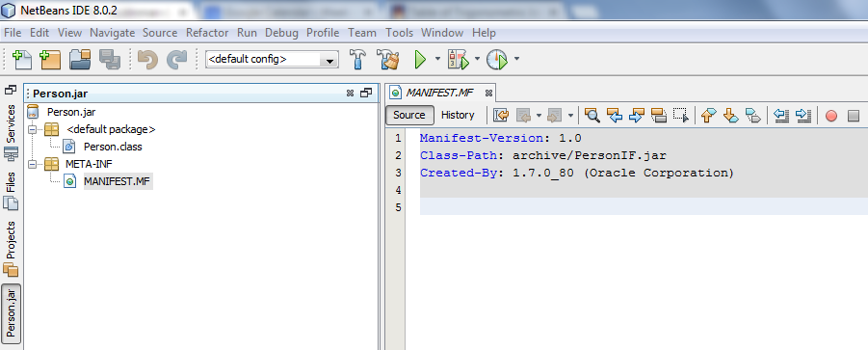Click the Manifest-Version text on line 1
868x350 pixels.
click(481, 138)
